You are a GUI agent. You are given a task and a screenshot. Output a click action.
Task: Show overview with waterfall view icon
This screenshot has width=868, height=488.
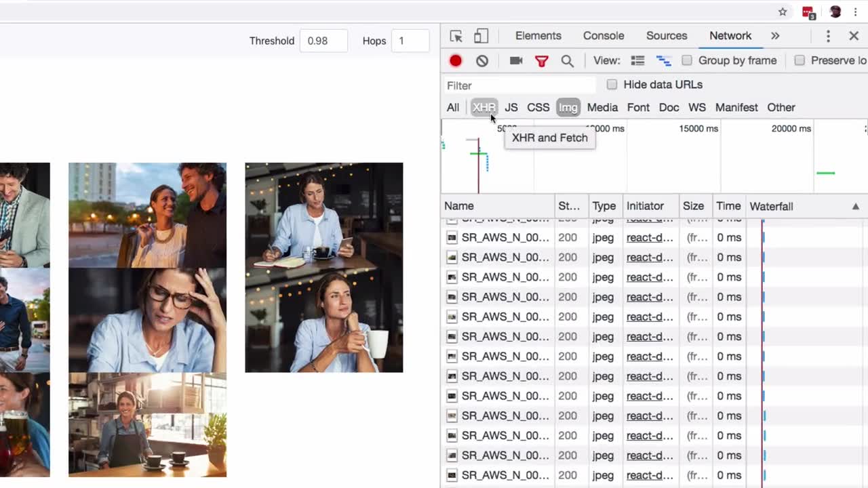click(663, 61)
